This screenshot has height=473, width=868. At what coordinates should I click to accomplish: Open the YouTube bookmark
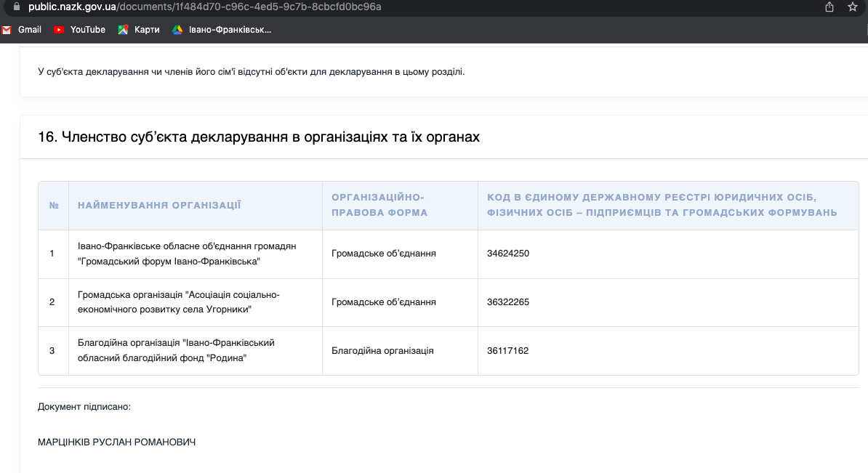point(79,30)
